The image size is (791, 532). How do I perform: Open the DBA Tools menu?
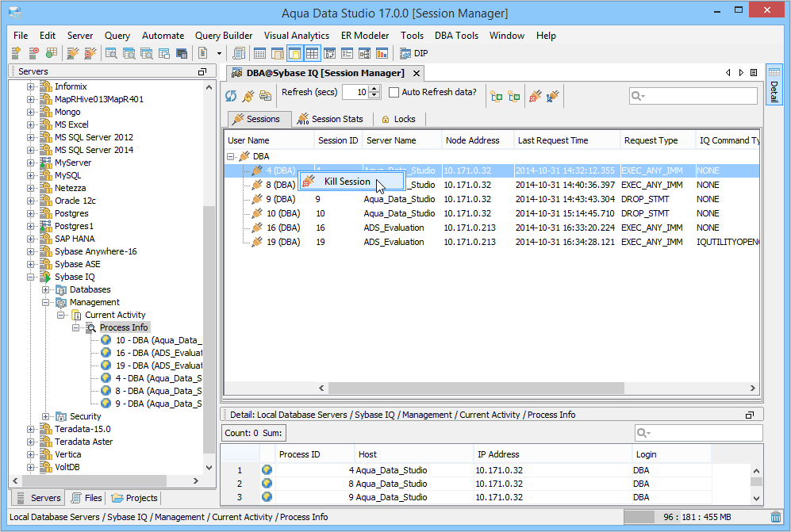[x=456, y=36]
